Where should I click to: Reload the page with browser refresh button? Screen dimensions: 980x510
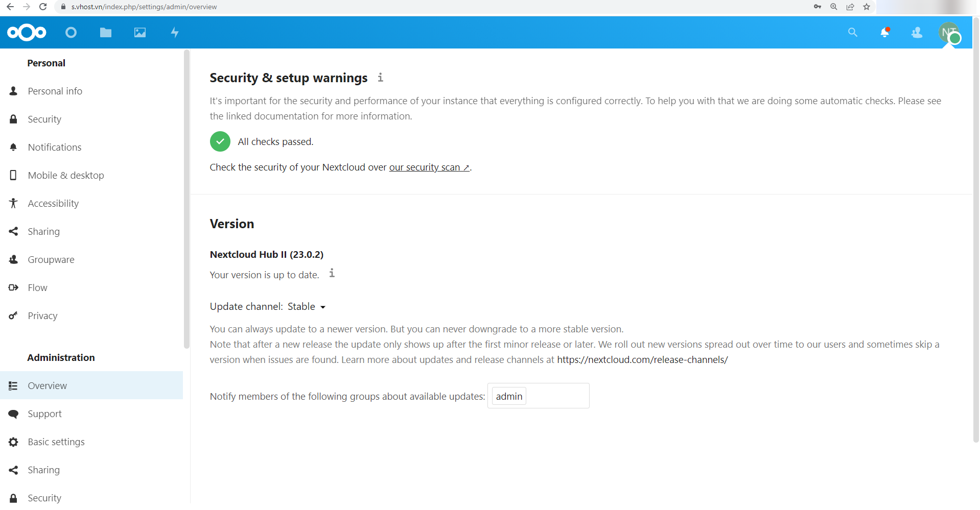43,7
